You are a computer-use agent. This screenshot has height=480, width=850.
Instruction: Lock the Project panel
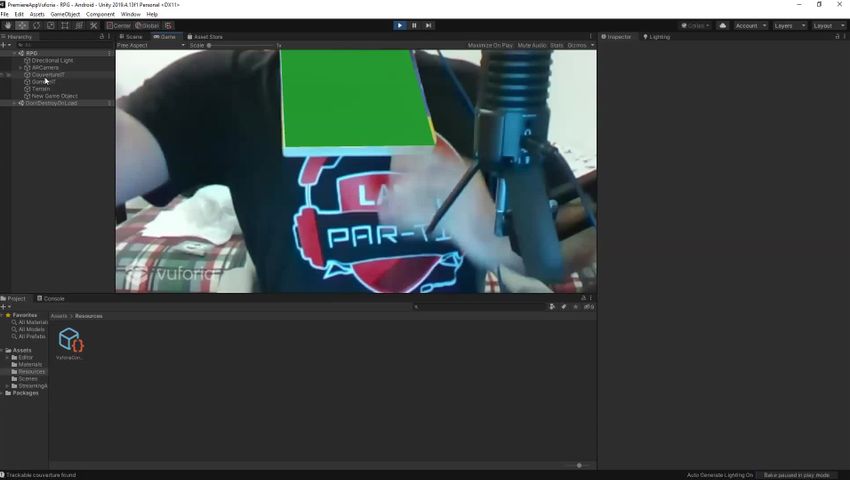click(583, 298)
